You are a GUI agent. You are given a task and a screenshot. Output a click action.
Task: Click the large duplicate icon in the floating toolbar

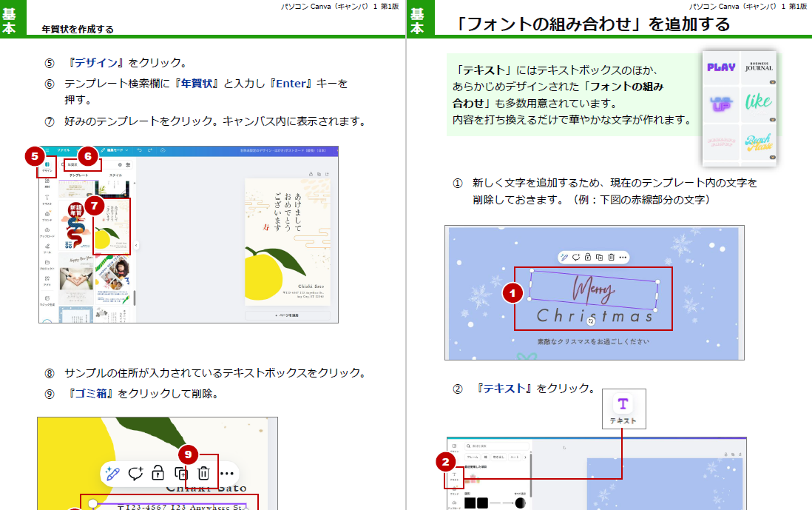(x=180, y=473)
